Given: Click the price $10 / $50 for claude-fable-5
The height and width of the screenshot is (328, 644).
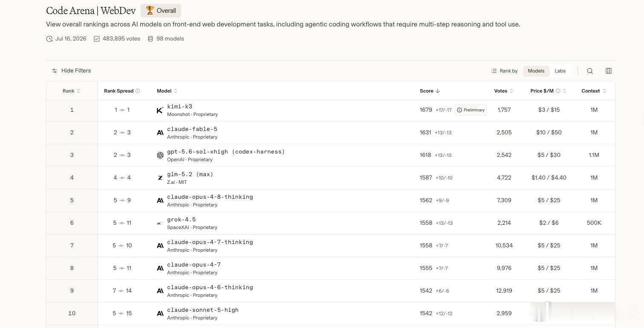Looking at the screenshot, I should coord(549,133).
